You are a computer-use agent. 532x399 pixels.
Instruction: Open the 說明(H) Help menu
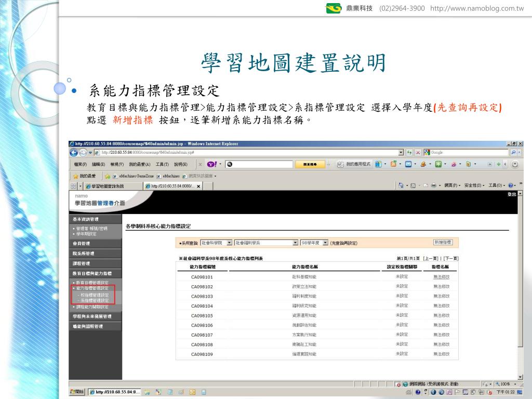[x=180, y=165]
